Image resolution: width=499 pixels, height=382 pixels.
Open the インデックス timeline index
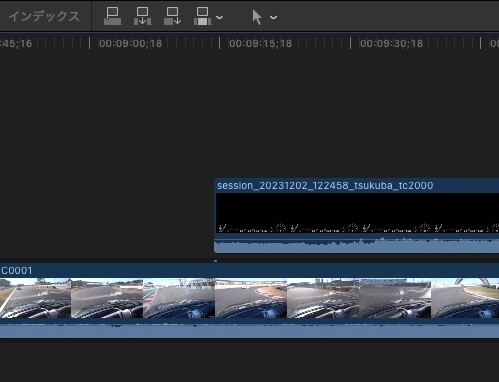(x=44, y=16)
